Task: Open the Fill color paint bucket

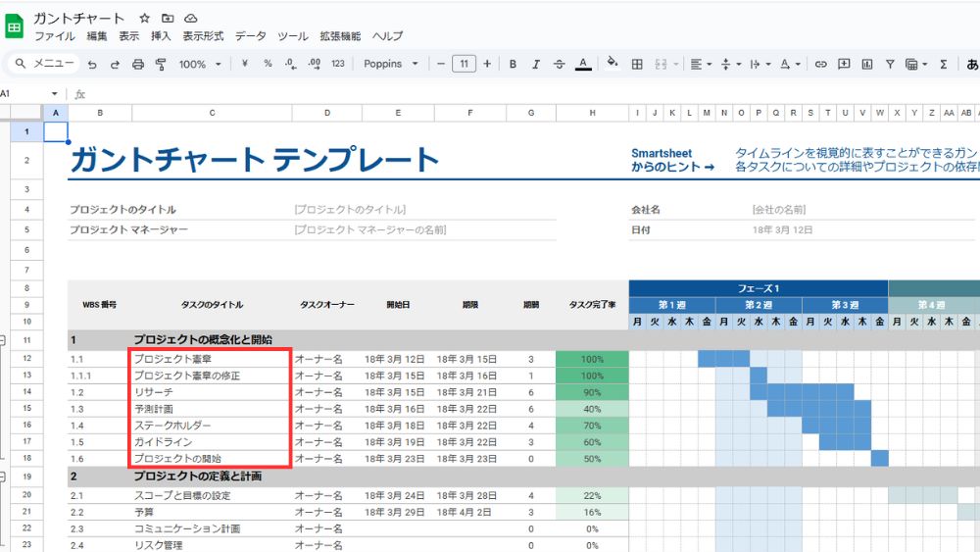Action: click(x=612, y=65)
